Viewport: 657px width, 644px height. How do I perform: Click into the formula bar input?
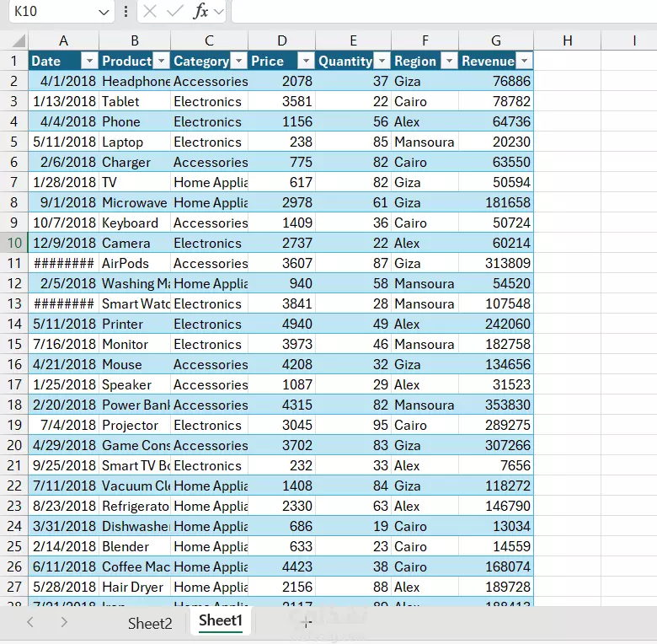point(444,11)
